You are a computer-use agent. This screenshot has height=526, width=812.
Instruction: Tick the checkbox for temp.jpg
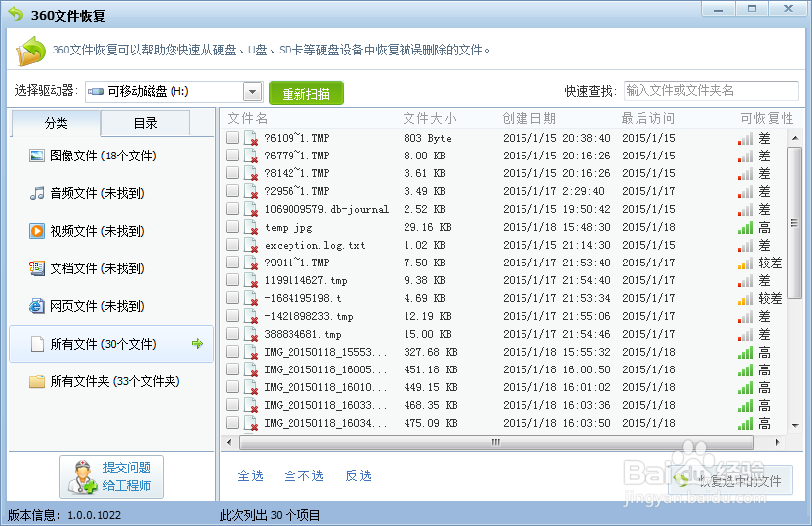coord(233,226)
